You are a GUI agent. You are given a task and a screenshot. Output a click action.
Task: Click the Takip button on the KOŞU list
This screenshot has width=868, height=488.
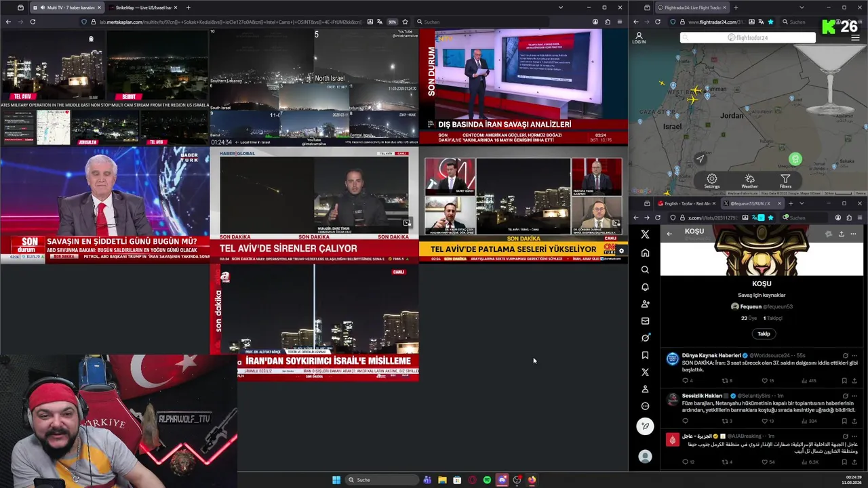764,333
